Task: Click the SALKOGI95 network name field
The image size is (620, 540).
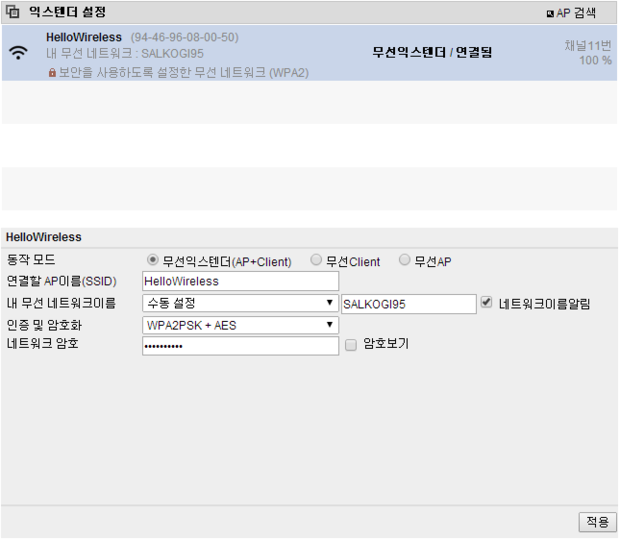Action: click(x=409, y=304)
